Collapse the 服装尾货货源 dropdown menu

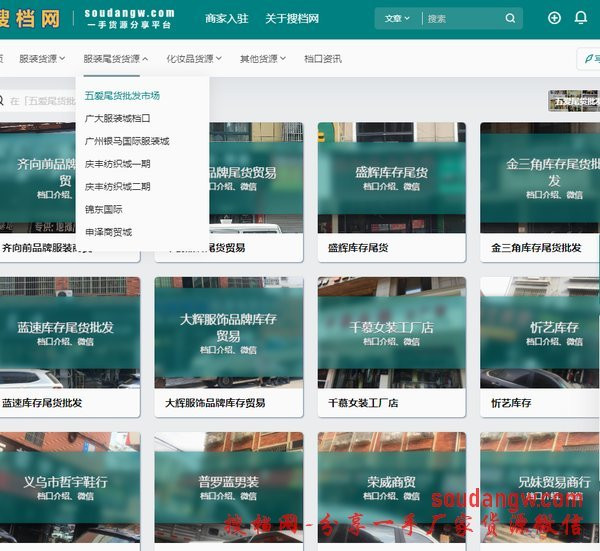(x=115, y=59)
